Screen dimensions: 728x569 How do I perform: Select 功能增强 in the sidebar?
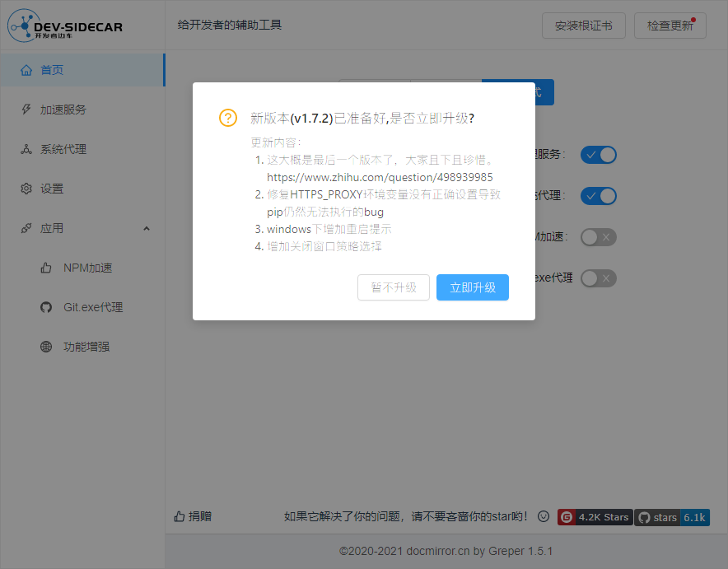click(86, 347)
